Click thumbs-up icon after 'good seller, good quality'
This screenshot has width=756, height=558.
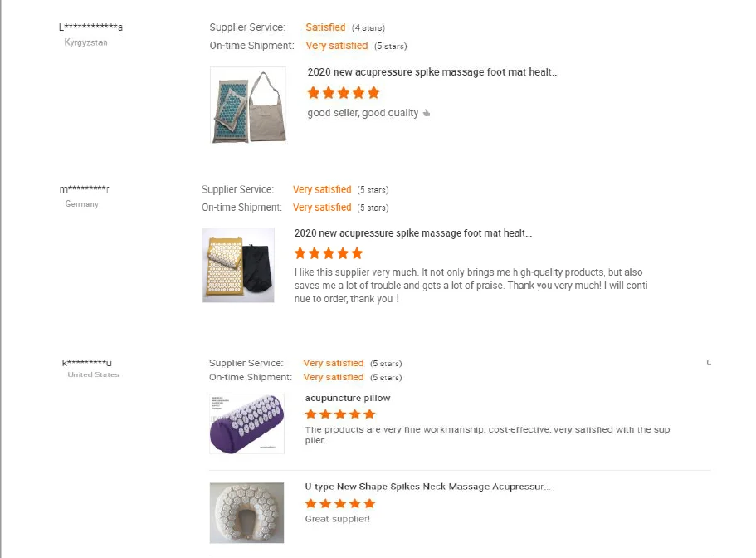427,113
